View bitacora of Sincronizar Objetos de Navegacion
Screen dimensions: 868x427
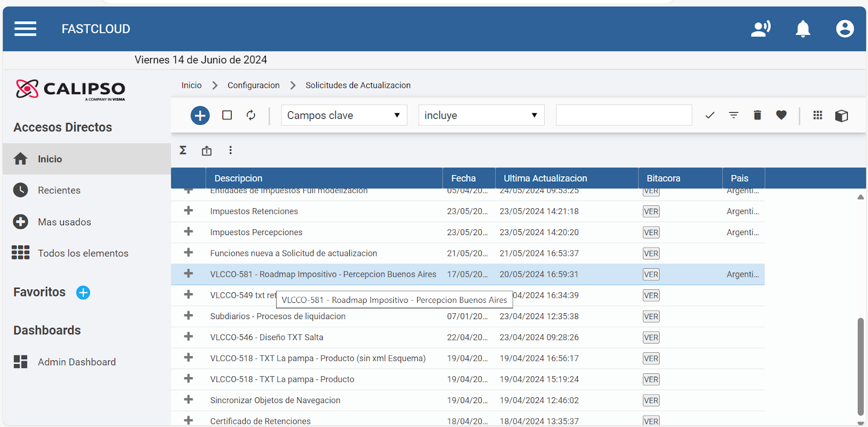651,400
